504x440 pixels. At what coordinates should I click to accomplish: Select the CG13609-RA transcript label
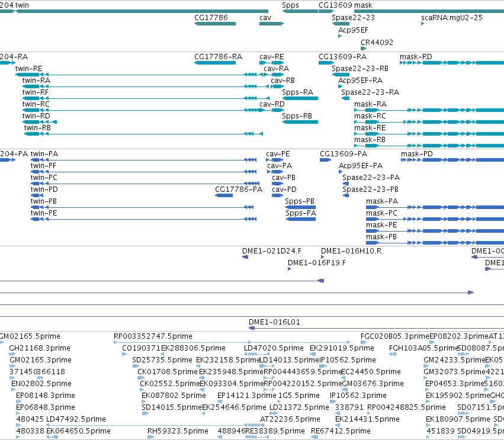coord(342,57)
